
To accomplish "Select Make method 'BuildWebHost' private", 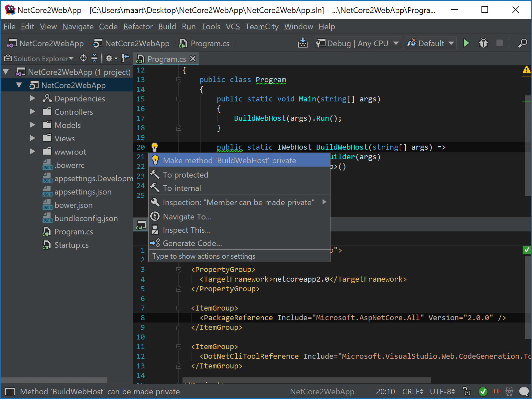I will pos(239,160).
